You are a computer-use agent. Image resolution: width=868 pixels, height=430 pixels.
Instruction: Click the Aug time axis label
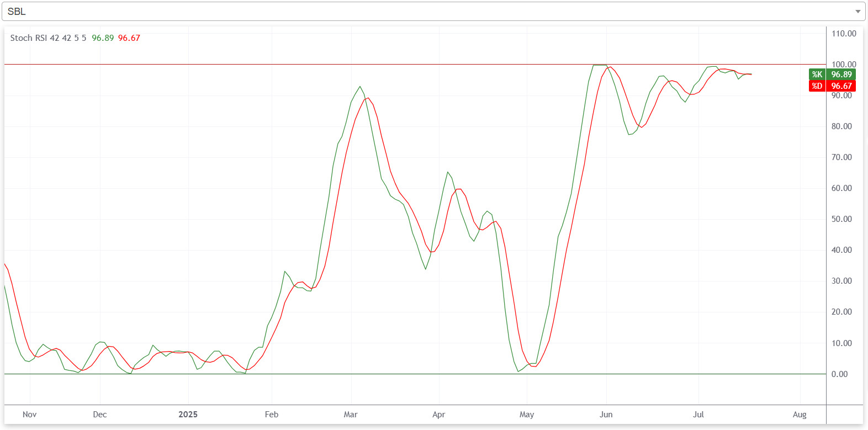click(800, 415)
